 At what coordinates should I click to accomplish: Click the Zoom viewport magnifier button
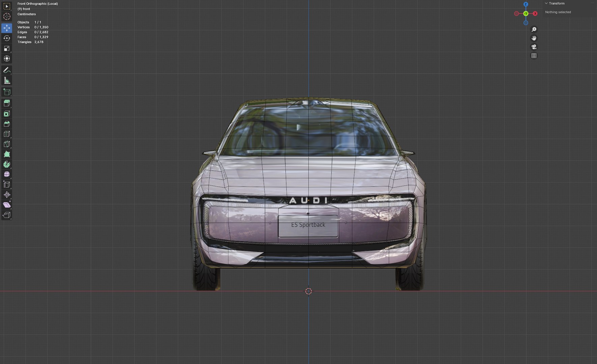pos(534,29)
